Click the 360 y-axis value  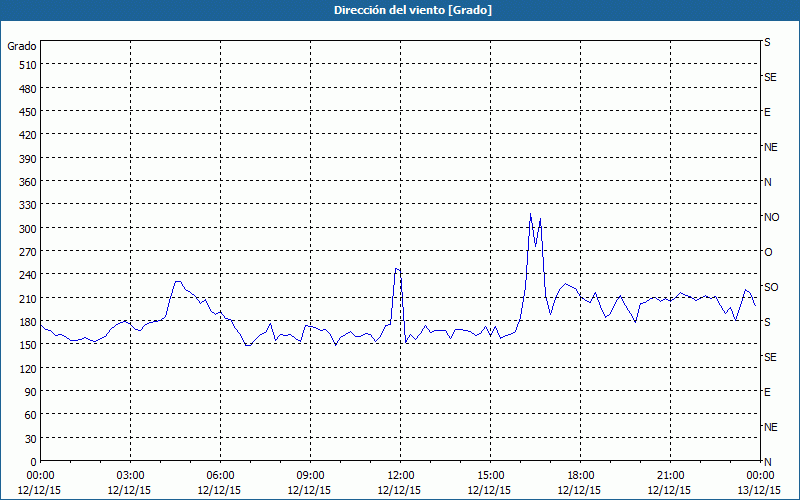tap(28, 182)
